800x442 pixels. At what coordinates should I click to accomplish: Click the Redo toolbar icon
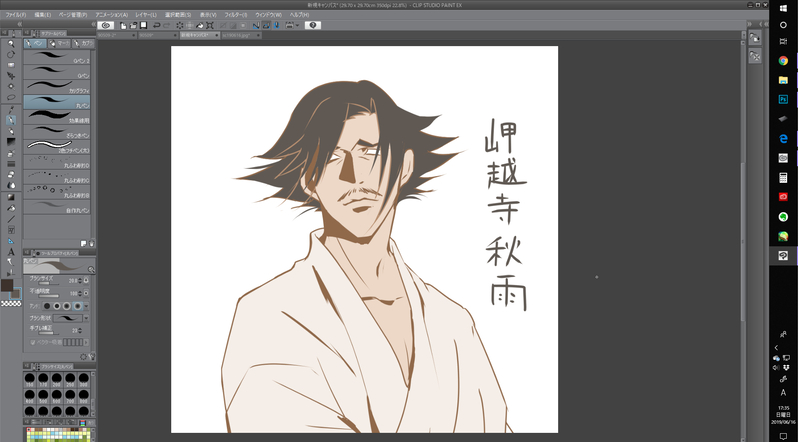166,25
